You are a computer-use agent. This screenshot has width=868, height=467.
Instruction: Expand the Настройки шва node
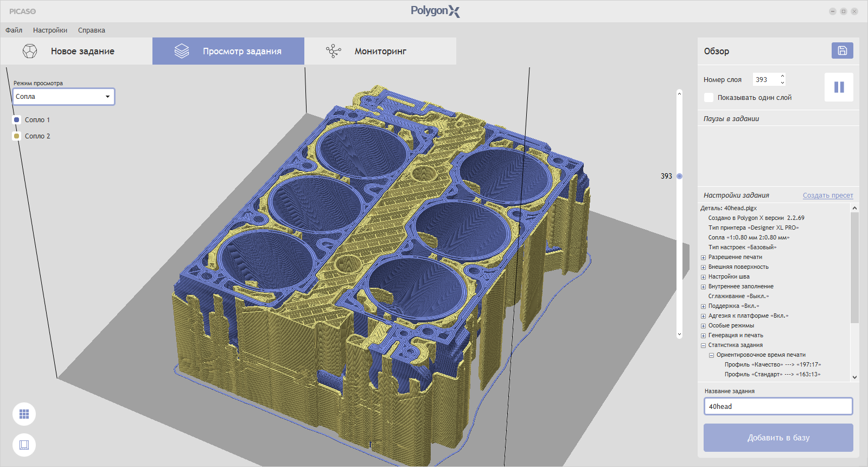click(x=703, y=277)
